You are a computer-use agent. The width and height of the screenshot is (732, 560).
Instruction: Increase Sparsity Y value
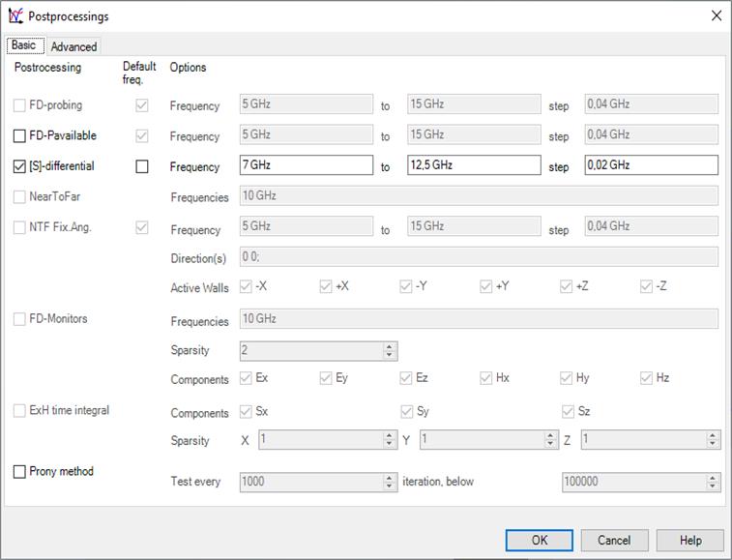[550, 435]
